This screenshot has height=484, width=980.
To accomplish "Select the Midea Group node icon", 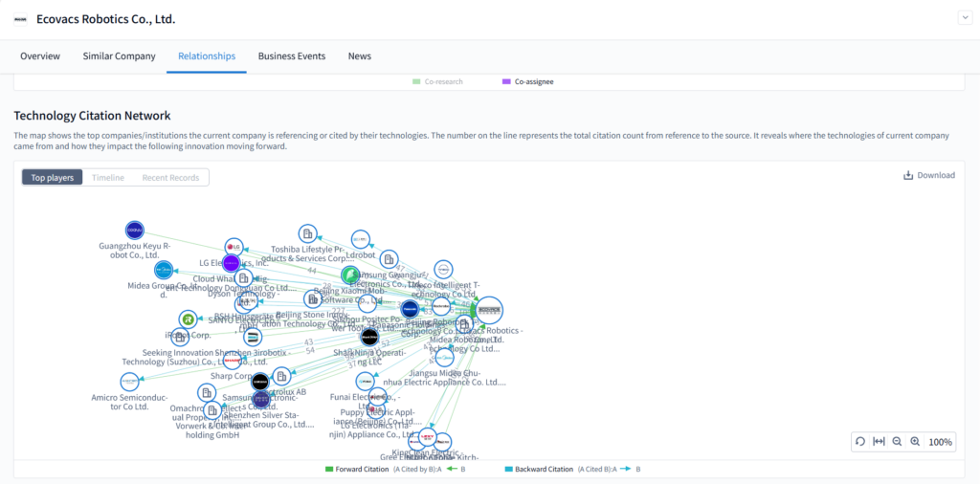I will click(x=164, y=271).
